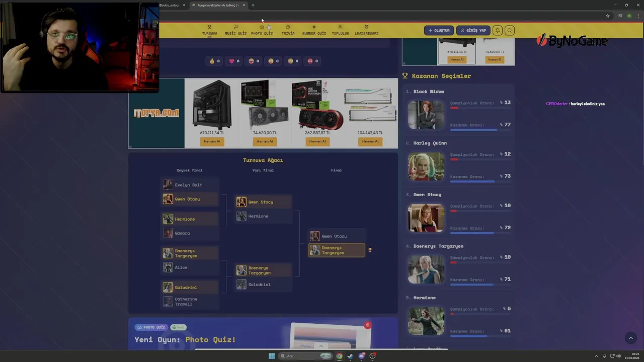Select Evelyn Salt in quarter final
The width and height of the screenshot is (644, 362).
click(x=190, y=185)
